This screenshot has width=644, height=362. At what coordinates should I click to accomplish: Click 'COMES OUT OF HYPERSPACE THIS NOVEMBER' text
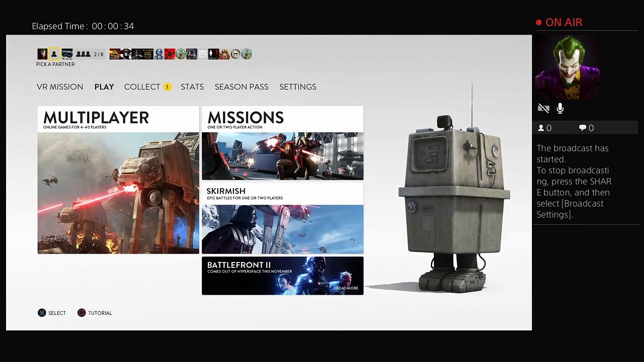(x=250, y=271)
